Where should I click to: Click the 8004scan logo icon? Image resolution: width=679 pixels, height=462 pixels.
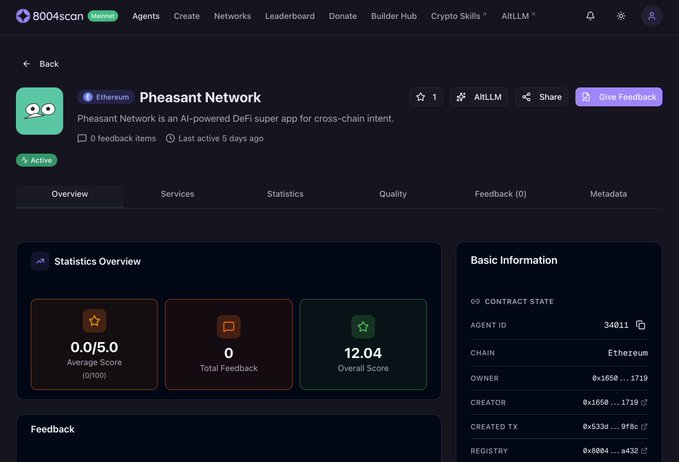[23, 16]
